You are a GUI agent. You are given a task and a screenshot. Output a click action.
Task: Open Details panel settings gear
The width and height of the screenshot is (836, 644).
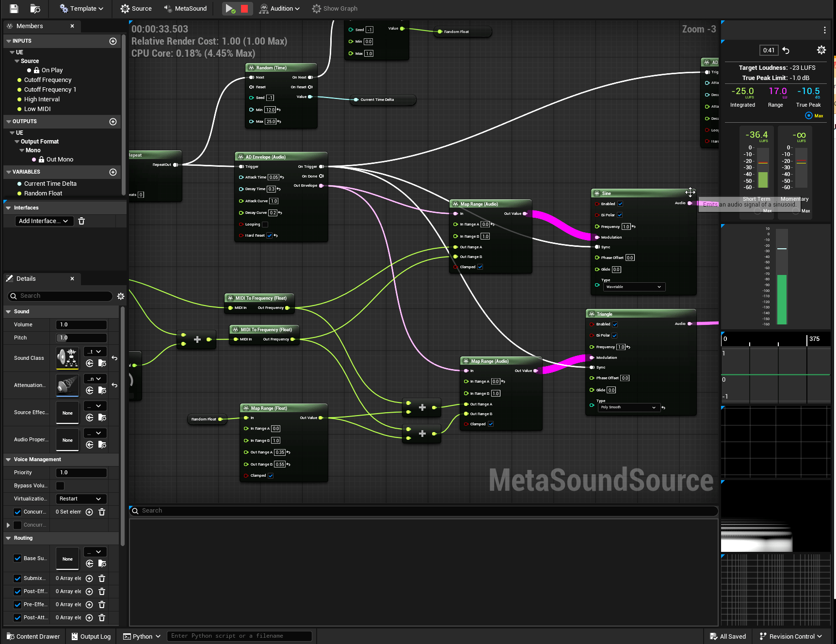click(x=121, y=296)
